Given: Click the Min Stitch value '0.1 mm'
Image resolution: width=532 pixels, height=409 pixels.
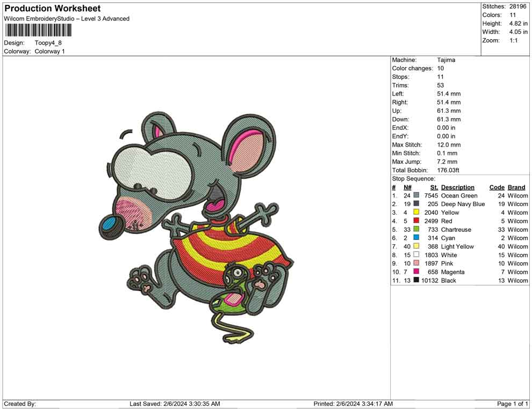Looking at the screenshot, I should pyautogui.click(x=447, y=153).
